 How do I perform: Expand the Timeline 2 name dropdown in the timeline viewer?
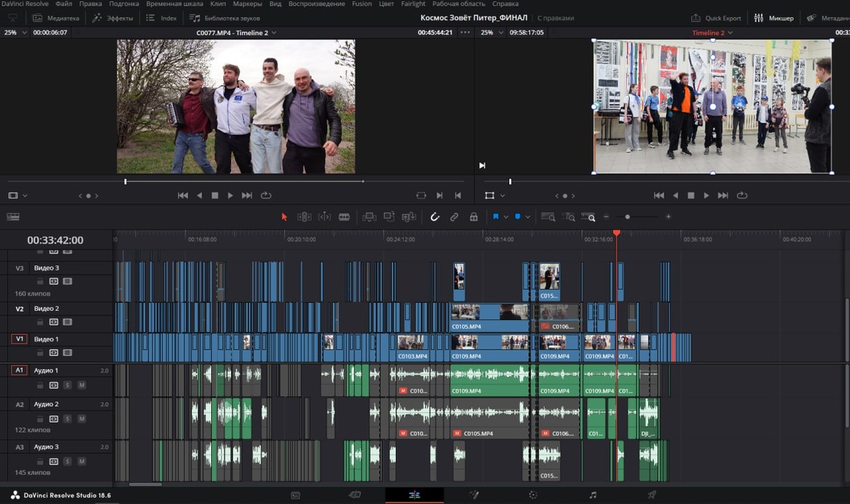coord(730,33)
